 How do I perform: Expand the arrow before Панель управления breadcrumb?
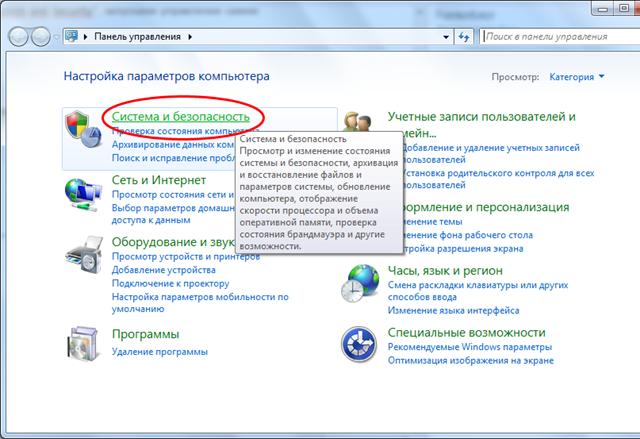pyautogui.click(x=85, y=37)
